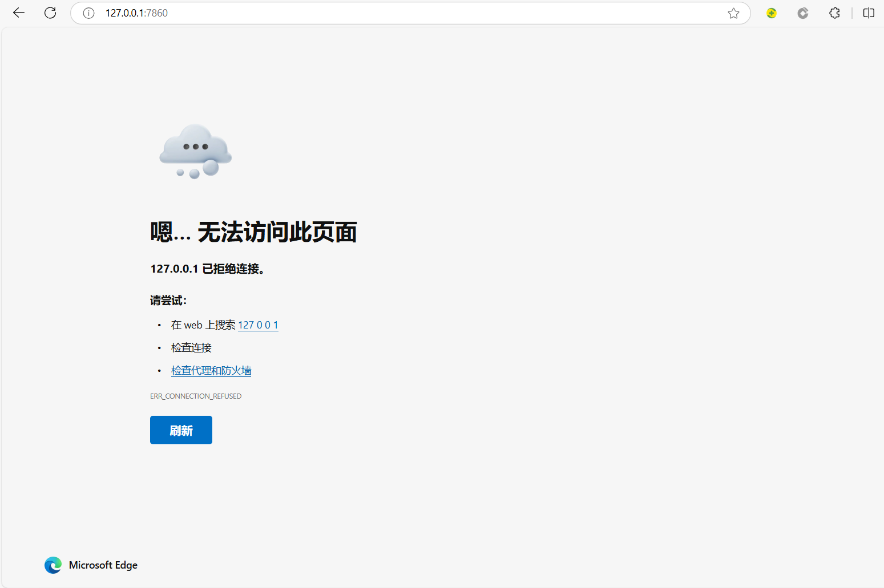Click the browser back arrow
The image size is (884, 588).
pos(19,13)
